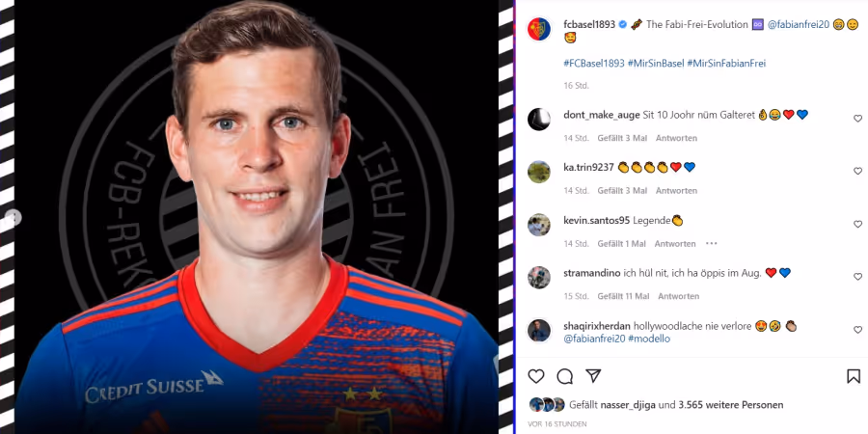This screenshot has height=434, width=868.
Task: View kevin.santos95 profile picture
Action: tap(538, 225)
